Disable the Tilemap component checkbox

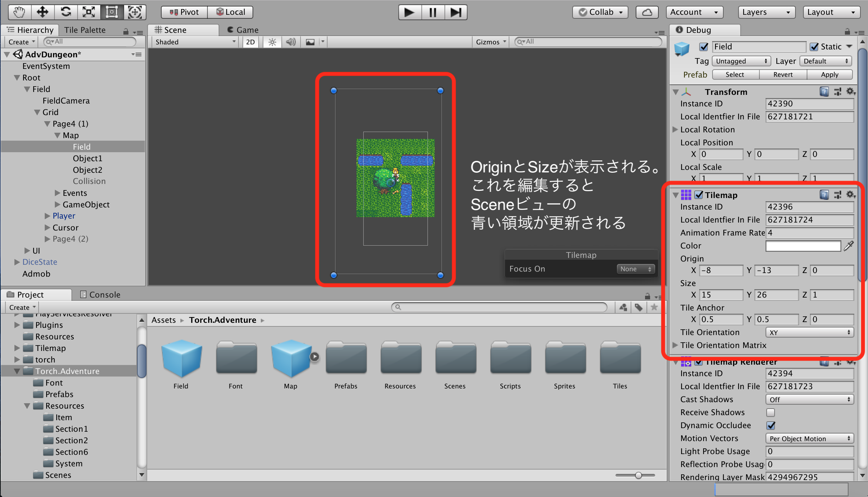point(699,195)
